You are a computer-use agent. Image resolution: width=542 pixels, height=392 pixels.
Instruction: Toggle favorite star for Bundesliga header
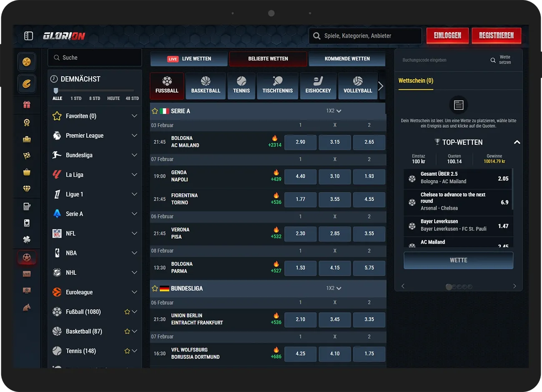coord(155,288)
